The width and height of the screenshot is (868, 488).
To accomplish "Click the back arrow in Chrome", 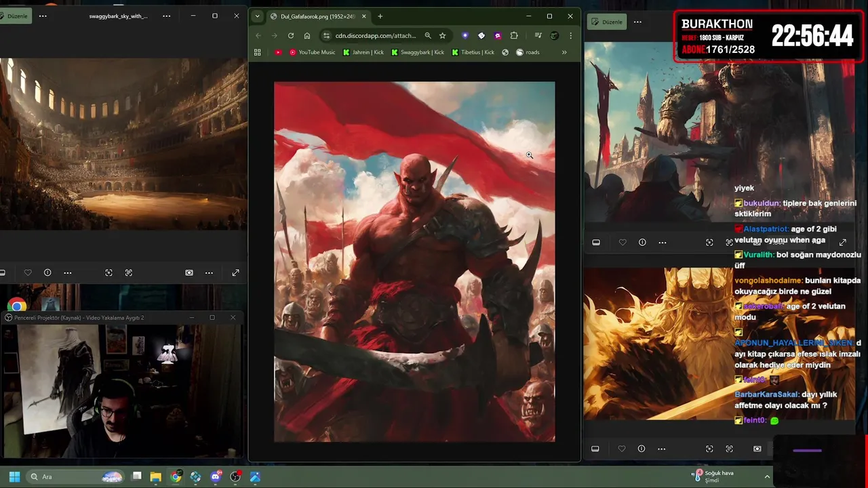I will (258, 35).
